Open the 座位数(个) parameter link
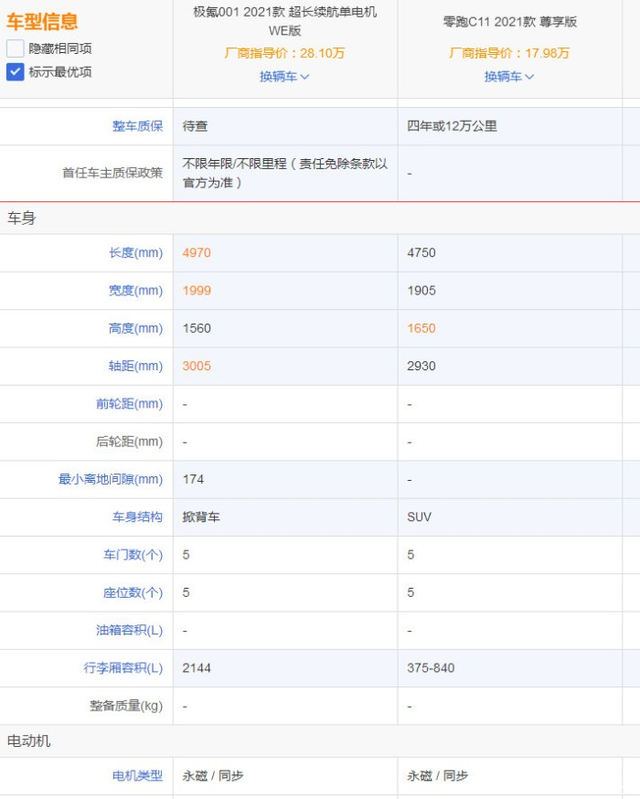This screenshot has width=640, height=799. [133, 592]
